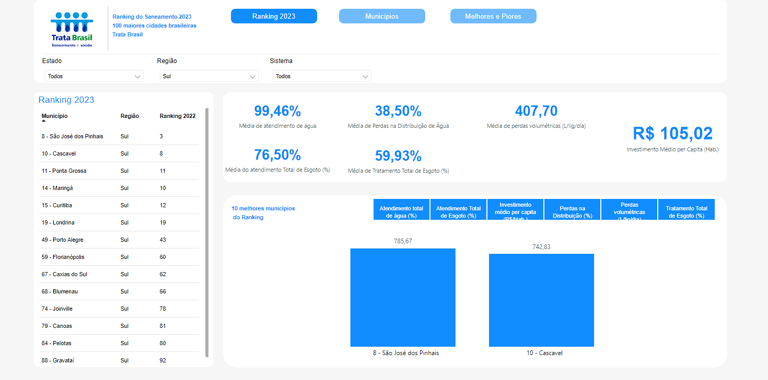
Task: Click the ranking table vertical scrollbar
Action: 207,233
